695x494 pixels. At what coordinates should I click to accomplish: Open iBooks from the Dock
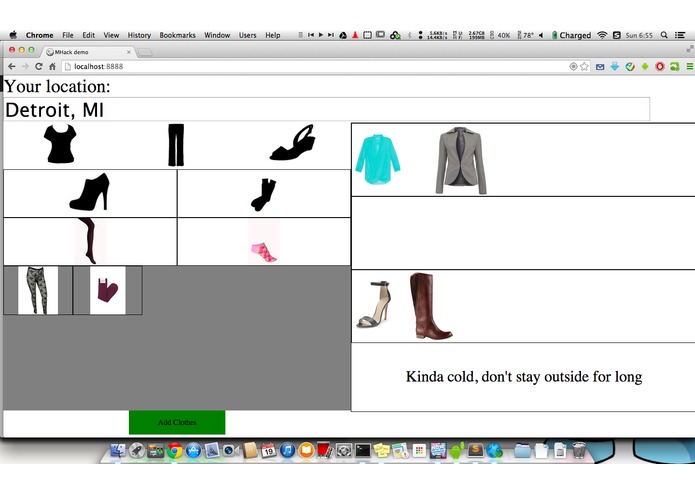click(306, 451)
